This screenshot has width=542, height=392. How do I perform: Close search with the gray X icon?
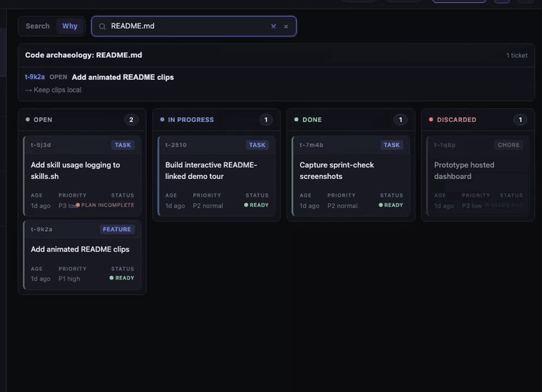coord(286,26)
